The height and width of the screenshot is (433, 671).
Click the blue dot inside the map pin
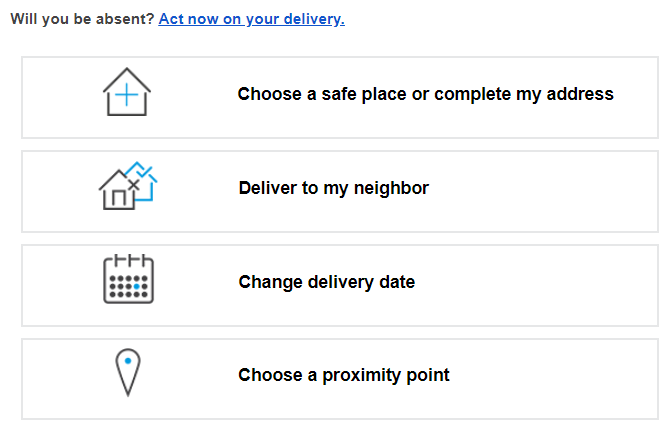(128, 361)
